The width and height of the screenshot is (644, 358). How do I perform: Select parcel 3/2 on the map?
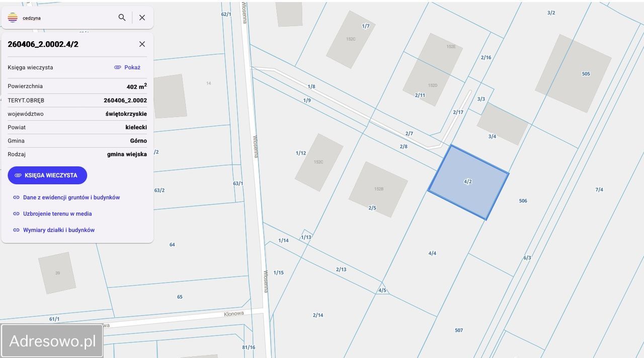coord(551,13)
